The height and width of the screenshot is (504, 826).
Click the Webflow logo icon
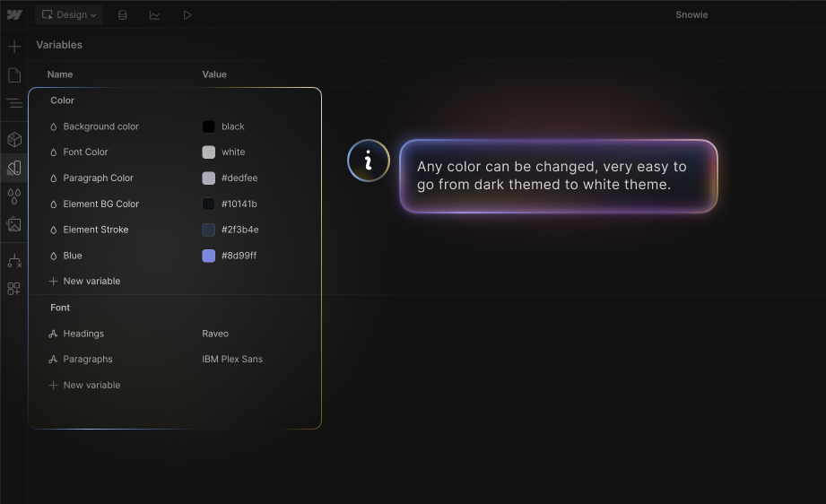point(14,14)
